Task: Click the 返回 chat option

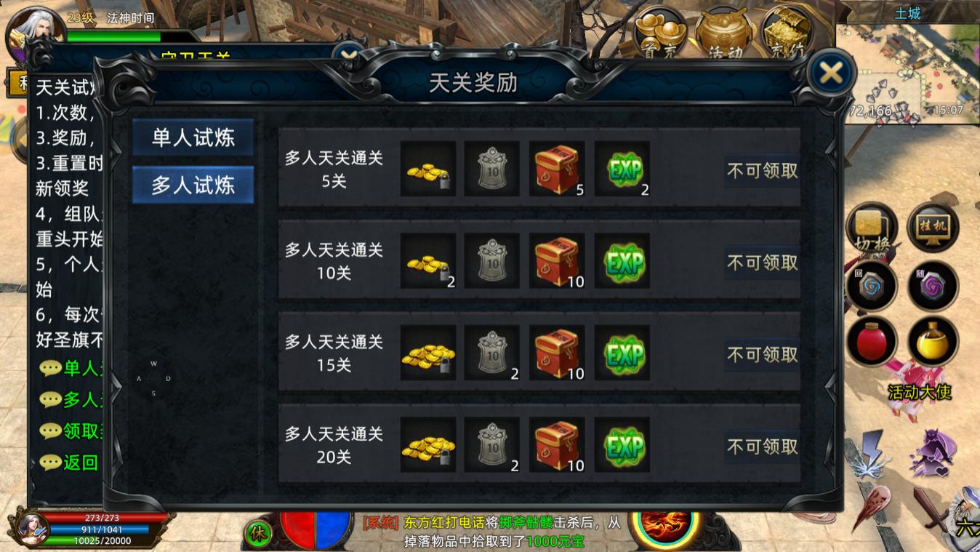Action: [70, 463]
